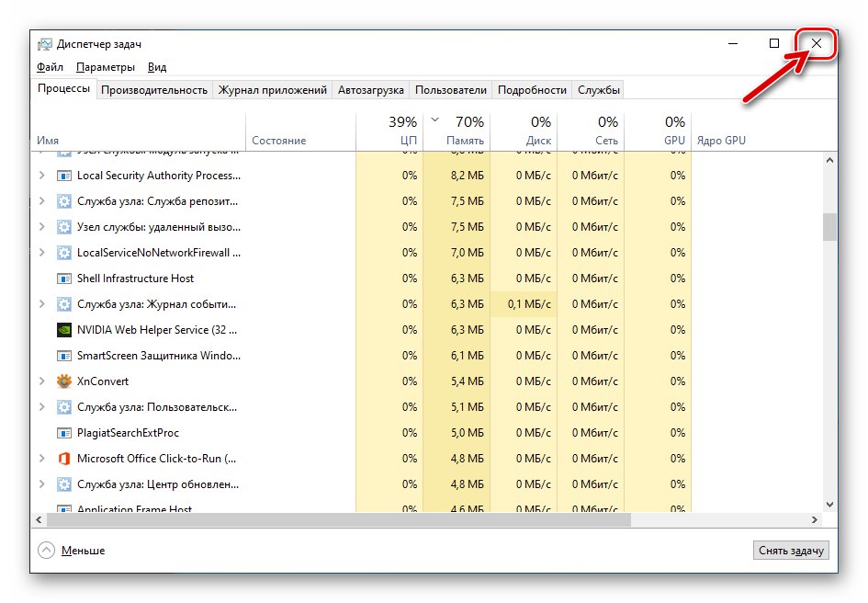Click the SmartScreen process icon

tap(64, 356)
